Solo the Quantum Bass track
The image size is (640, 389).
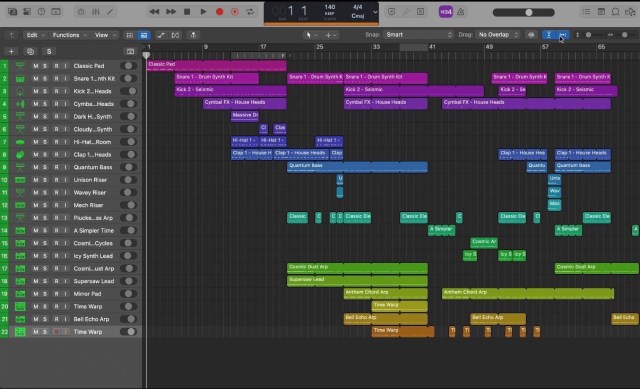pos(45,167)
